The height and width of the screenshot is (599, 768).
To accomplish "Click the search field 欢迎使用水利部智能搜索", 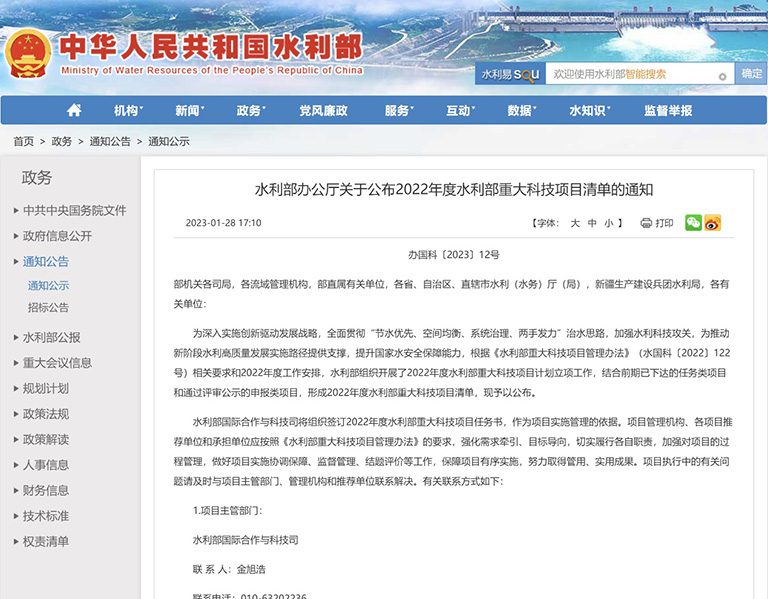I will point(639,74).
